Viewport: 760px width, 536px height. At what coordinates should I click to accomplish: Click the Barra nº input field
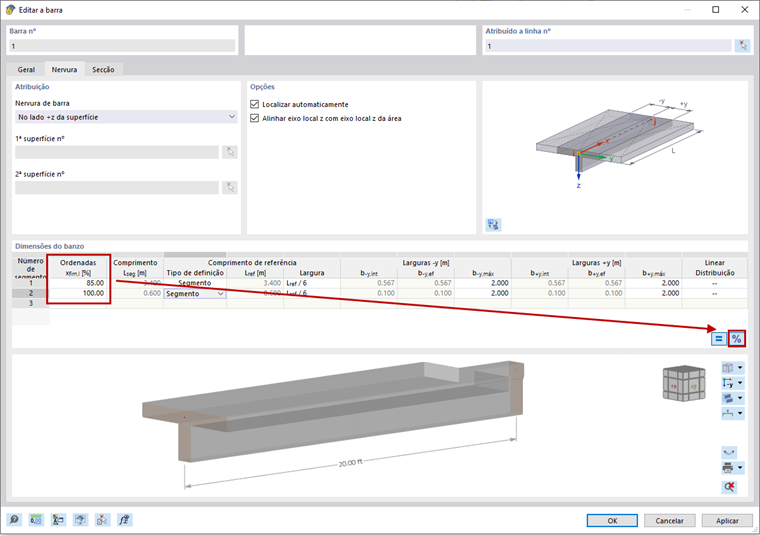point(122,46)
